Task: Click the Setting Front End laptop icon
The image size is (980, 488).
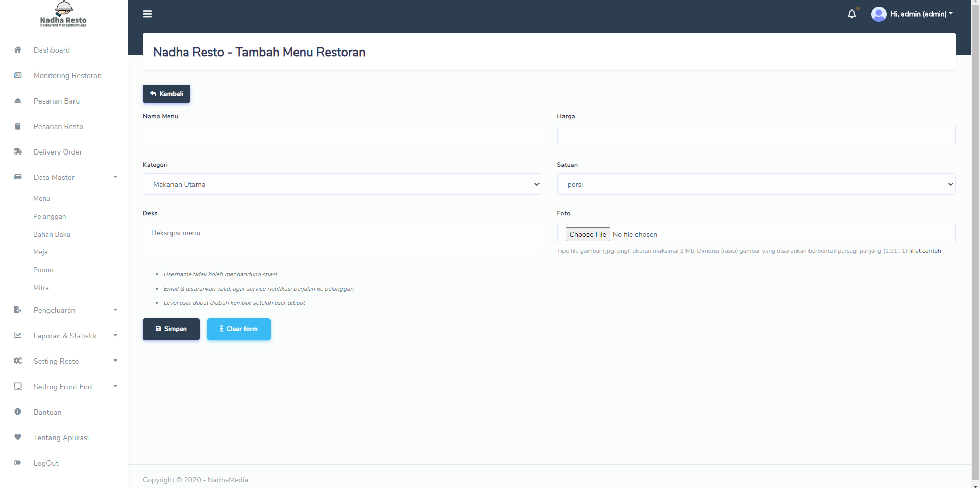Action: click(18, 386)
